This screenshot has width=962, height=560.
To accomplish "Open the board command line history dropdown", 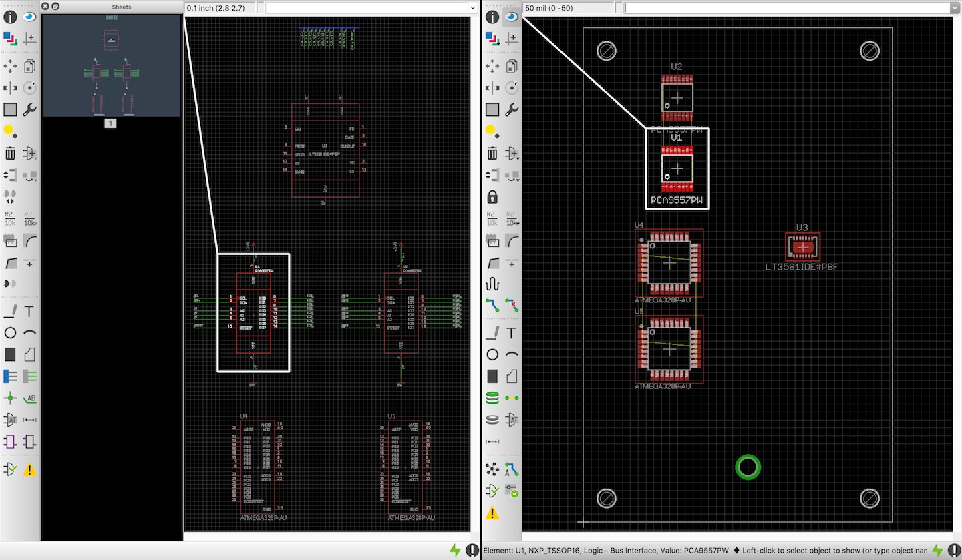I will (955, 7).
